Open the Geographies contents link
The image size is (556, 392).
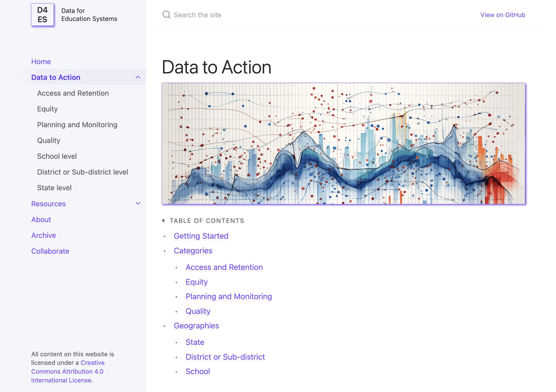click(x=196, y=326)
